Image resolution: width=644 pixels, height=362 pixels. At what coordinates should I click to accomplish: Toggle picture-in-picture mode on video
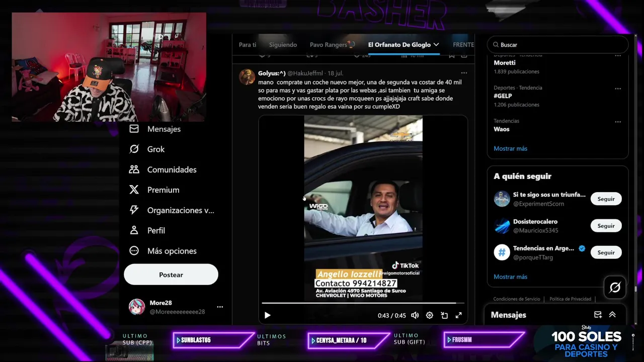(x=444, y=315)
